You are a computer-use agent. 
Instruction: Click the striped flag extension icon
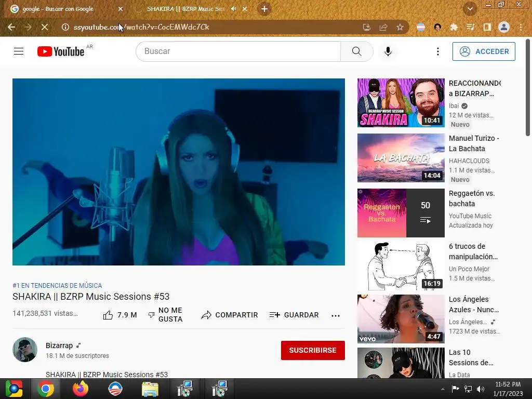point(421,27)
